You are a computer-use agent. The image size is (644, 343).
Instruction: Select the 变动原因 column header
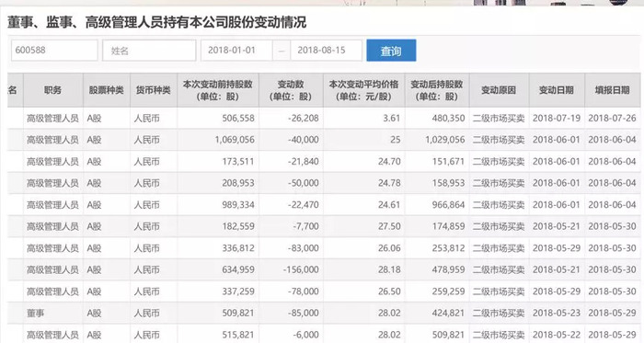point(499,90)
